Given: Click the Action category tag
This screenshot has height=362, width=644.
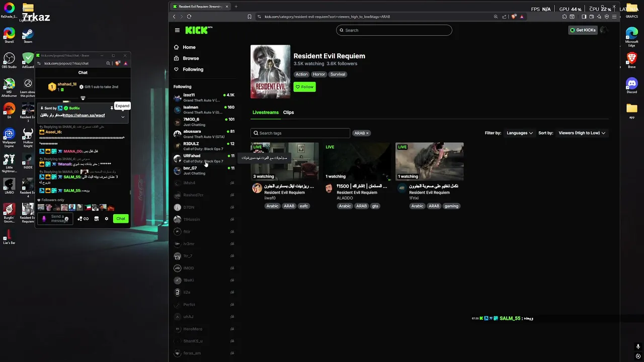Looking at the screenshot, I should [301, 74].
